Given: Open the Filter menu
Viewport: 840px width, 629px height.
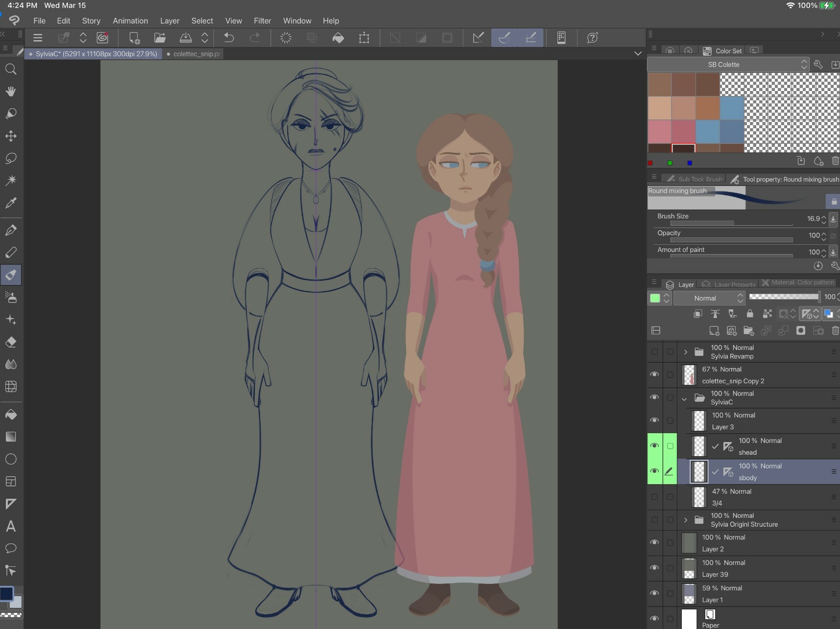Looking at the screenshot, I should point(262,21).
